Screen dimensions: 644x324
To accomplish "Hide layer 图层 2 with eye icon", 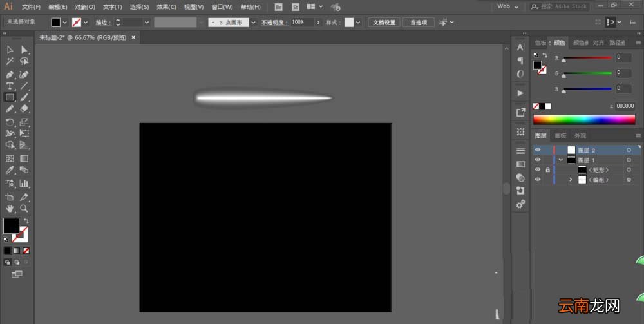I will point(538,150).
